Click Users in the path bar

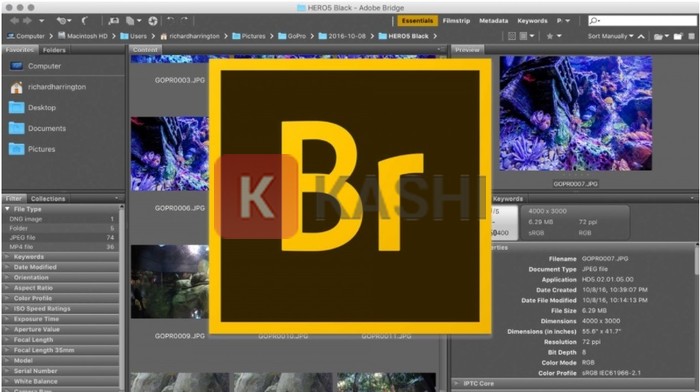click(x=133, y=36)
